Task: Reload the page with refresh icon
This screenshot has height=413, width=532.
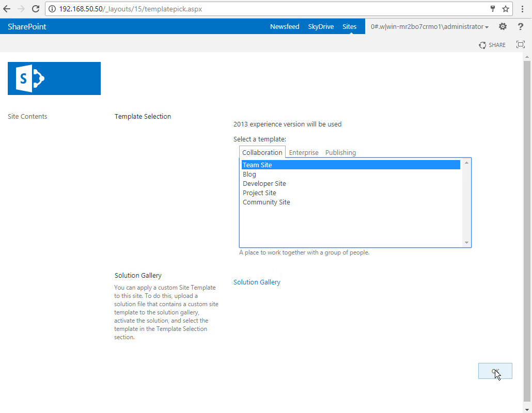Action: (x=36, y=9)
